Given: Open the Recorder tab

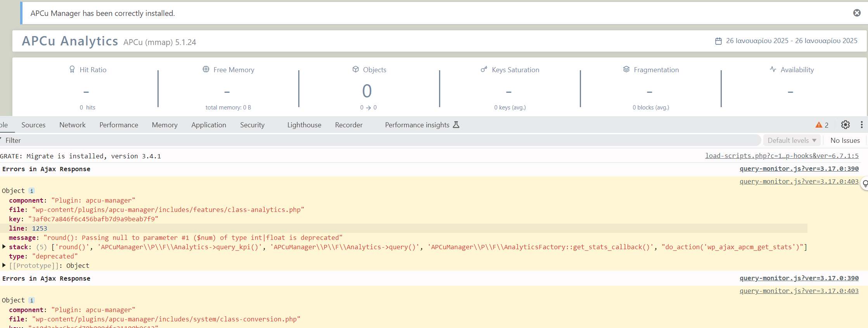Looking at the screenshot, I should [349, 125].
